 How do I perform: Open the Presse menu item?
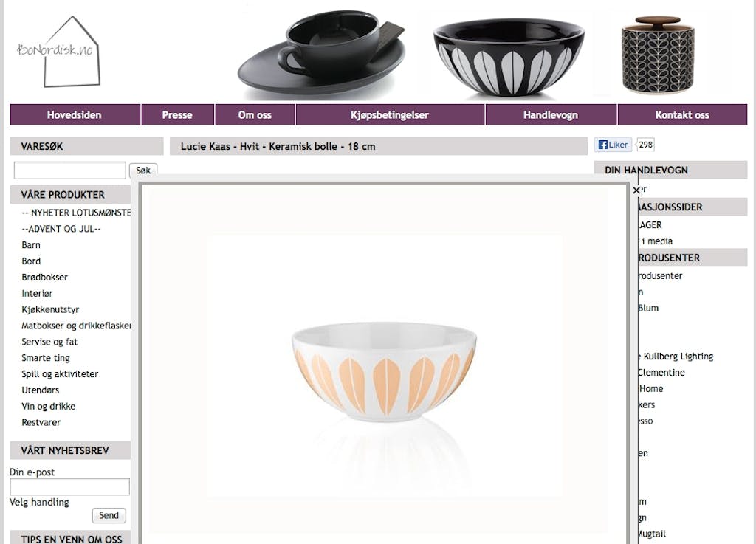tap(177, 114)
